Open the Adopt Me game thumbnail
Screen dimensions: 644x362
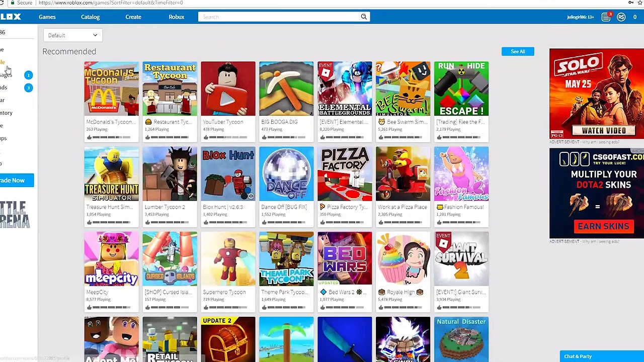tap(111, 339)
